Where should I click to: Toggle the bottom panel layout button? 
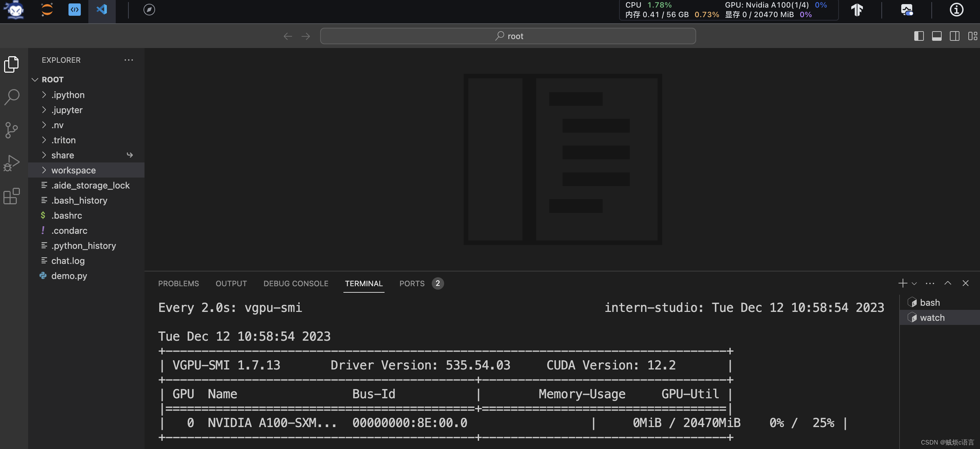[937, 36]
